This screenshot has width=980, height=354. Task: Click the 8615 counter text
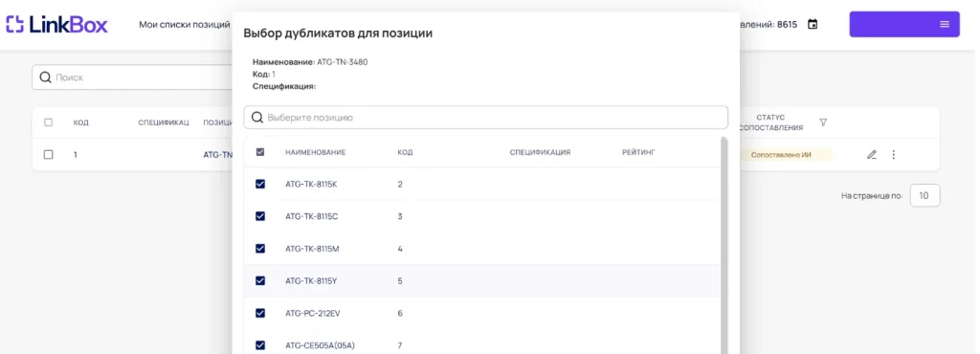[x=787, y=24]
